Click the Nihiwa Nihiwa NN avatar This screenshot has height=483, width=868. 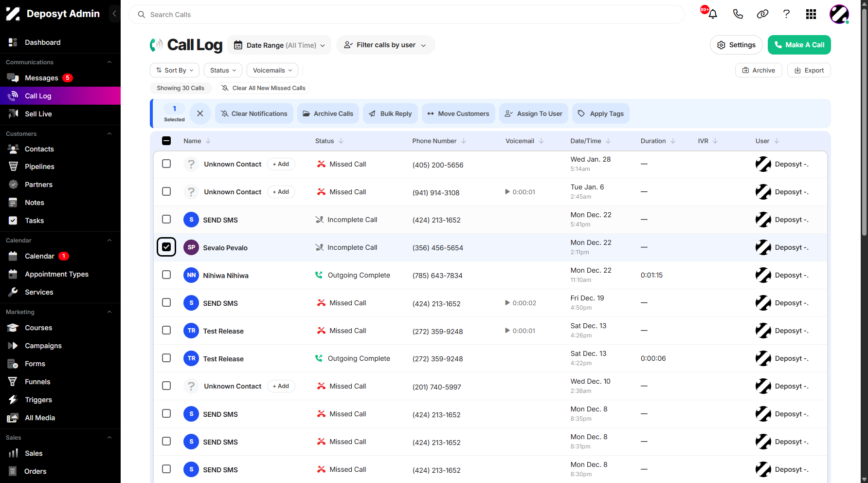point(191,275)
